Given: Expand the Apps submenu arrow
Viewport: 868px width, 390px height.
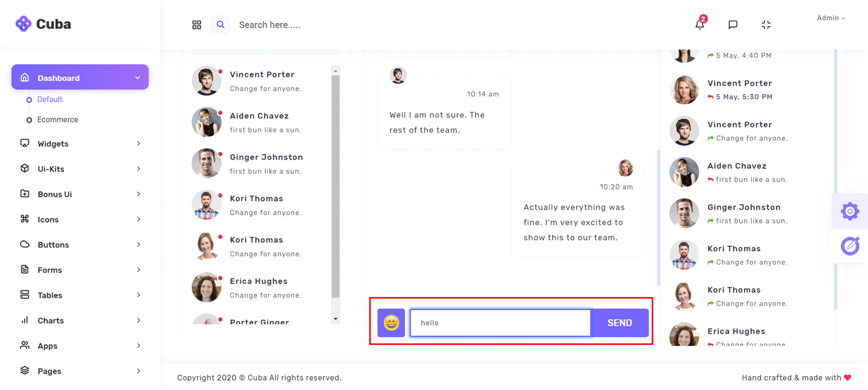Looking at the screenshot, I should tap(139, 346).
